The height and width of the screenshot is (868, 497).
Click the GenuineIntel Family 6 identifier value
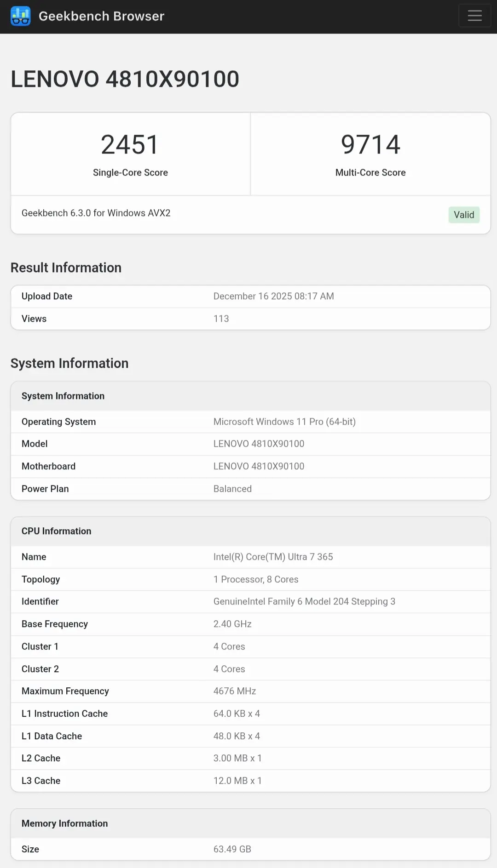tap(304, 601)
